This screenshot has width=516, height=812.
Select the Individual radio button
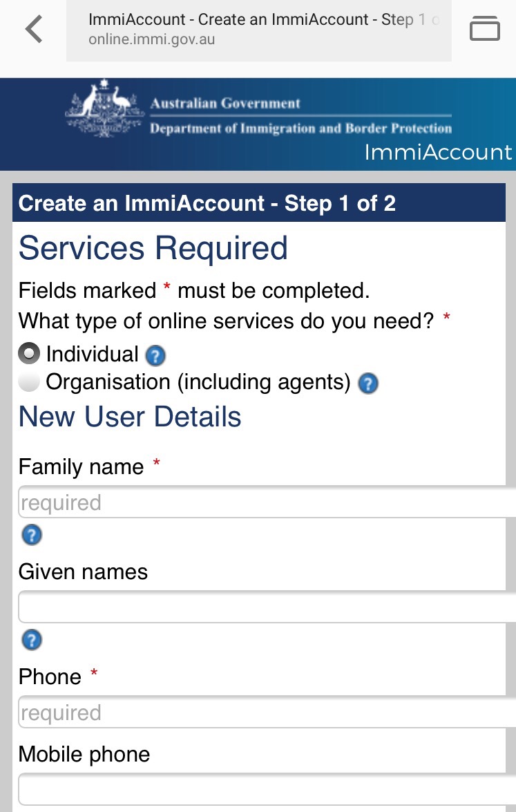coord(29,354)
